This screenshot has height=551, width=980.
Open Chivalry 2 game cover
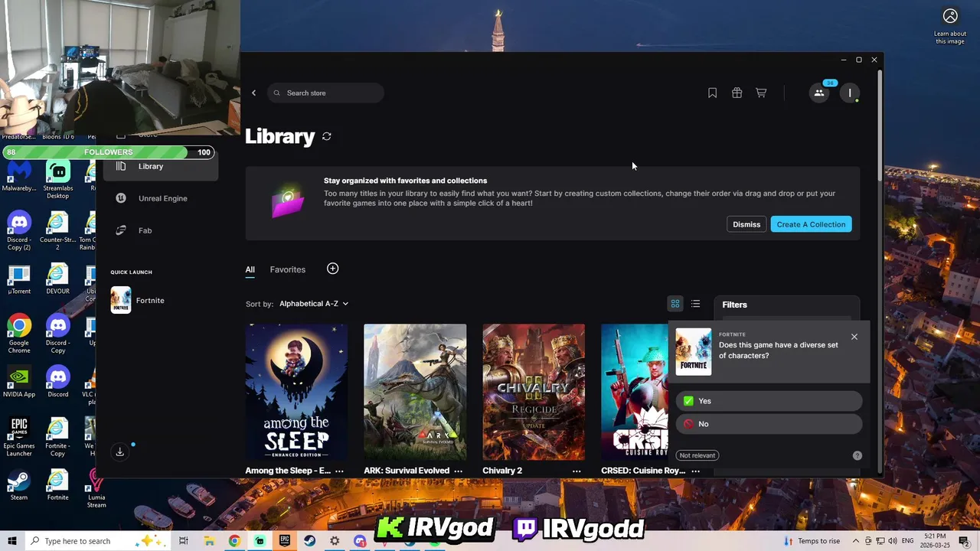(534, 392)
